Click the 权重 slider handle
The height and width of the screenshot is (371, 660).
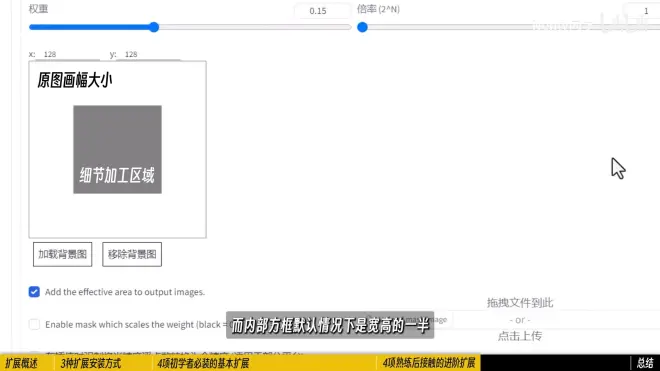click(154, 27)
